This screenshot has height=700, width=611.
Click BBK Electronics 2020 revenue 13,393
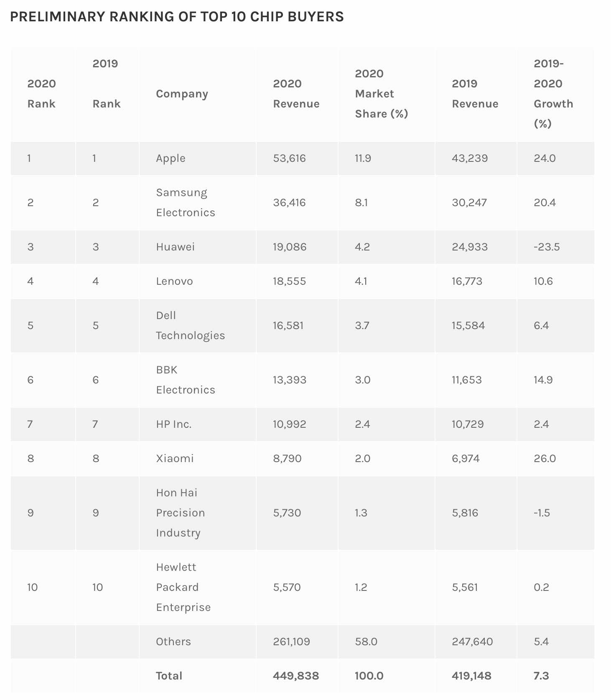point(290,380)
